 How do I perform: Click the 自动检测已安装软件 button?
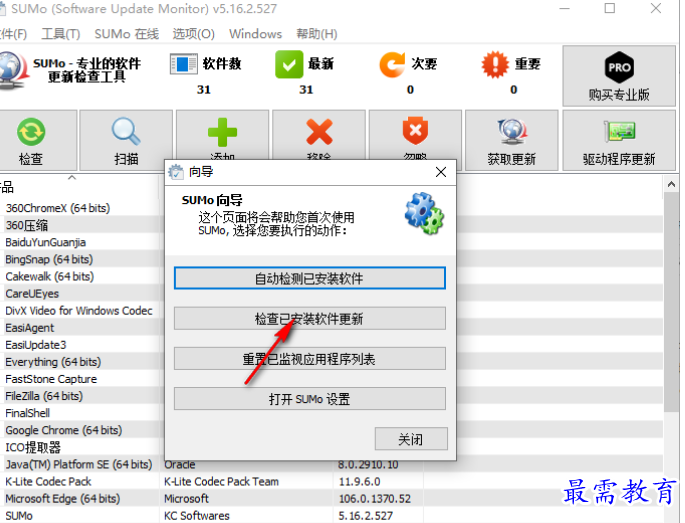[x=310, y=278]
